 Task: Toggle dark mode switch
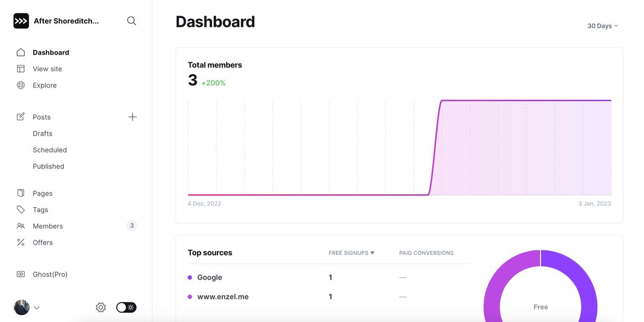[127, 308]
